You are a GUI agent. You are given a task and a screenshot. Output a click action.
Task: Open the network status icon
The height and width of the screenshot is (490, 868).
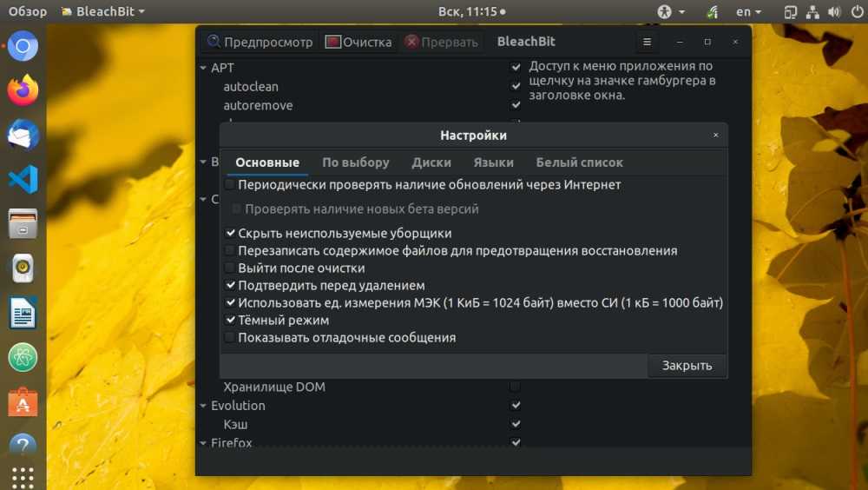(812, 11)
